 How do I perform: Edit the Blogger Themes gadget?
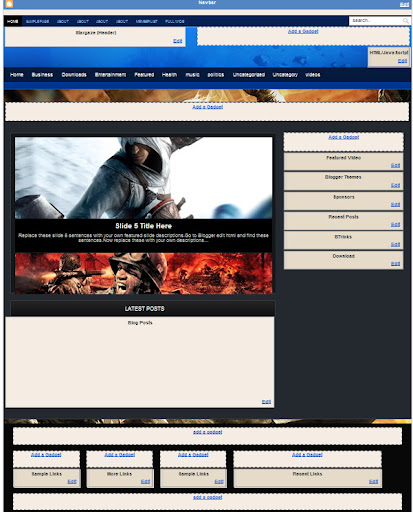click(x=395, y=185)
